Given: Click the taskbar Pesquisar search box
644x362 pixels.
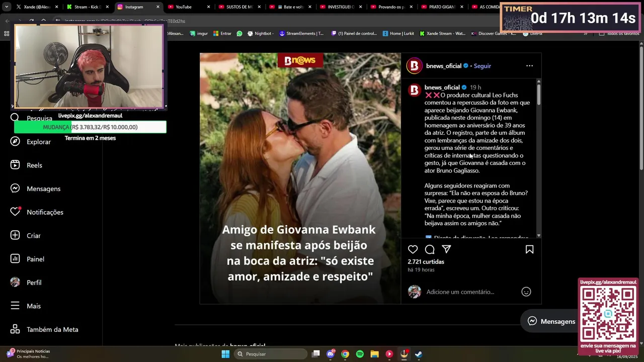Looking at the screenshot, I should point(272,354).
